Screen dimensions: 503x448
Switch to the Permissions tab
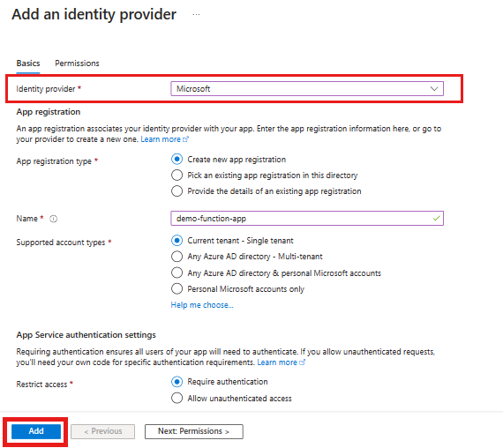77,63
